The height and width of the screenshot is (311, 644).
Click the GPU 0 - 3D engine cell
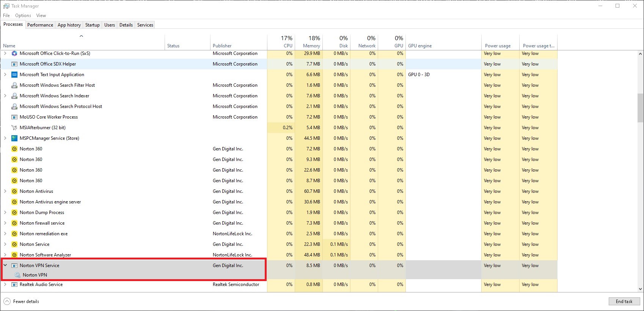[443, 75]
